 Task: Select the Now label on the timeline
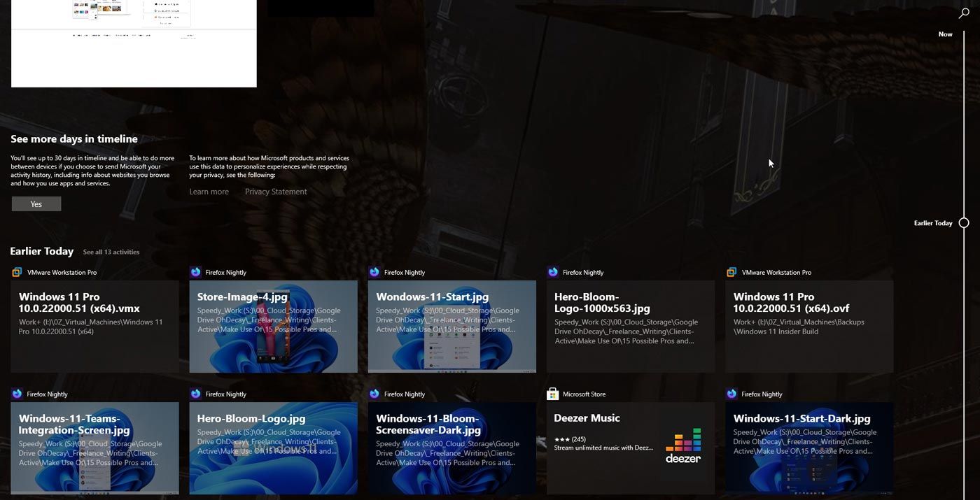[945, 34]
